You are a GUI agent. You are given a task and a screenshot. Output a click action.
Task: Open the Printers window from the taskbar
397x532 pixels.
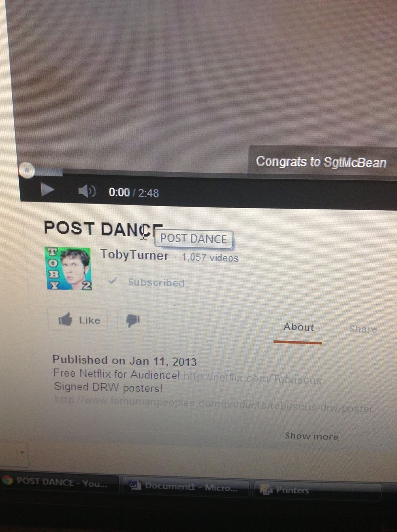(x=288, y=490)
